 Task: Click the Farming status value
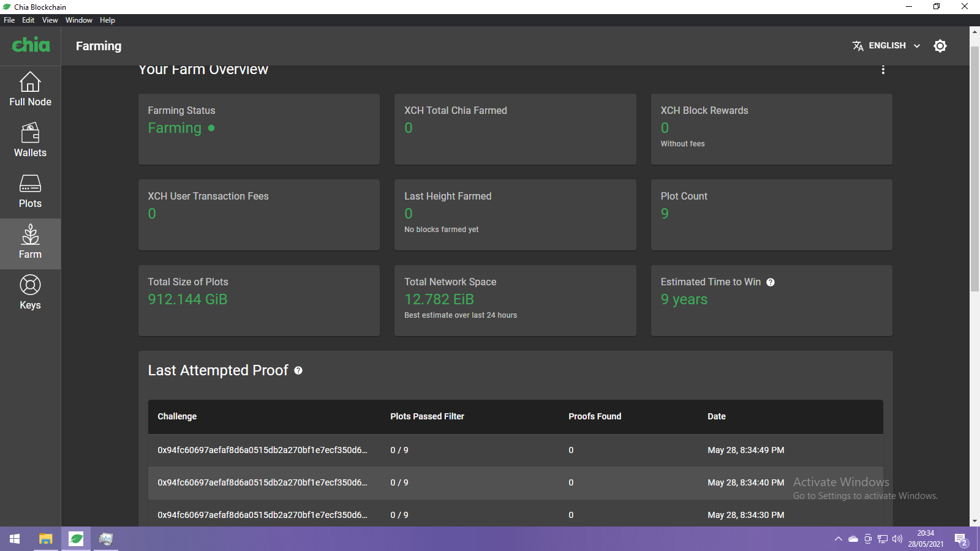click(x=175, y=128)
